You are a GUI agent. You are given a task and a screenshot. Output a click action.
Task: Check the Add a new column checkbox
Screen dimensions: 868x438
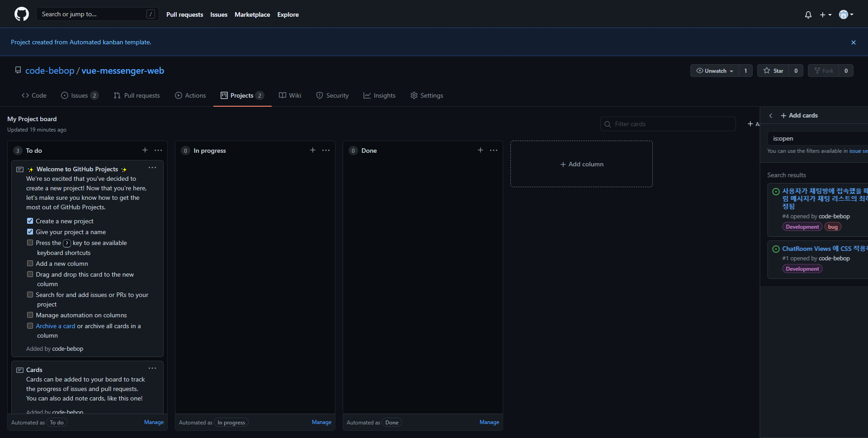(x=30, y=263)
